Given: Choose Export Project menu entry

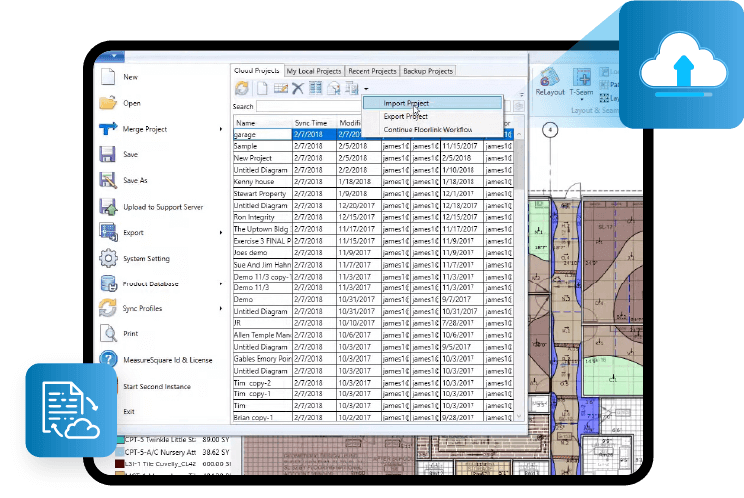Looking at the screenshot, I should 406,116.
